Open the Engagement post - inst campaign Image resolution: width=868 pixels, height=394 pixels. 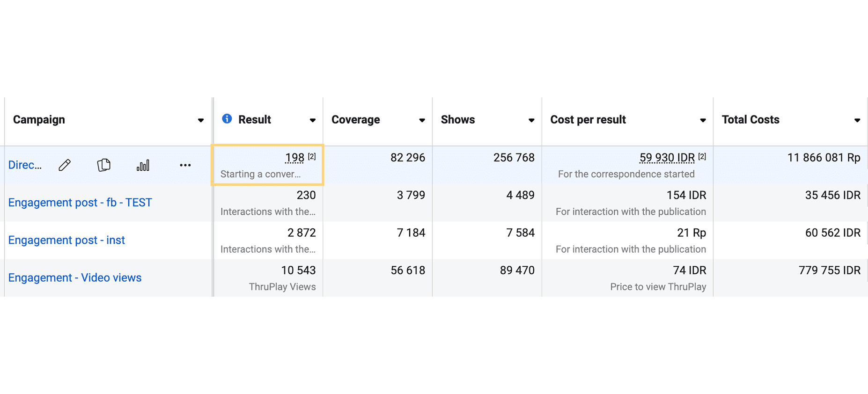pyautogui.click(x=66, y=240)
